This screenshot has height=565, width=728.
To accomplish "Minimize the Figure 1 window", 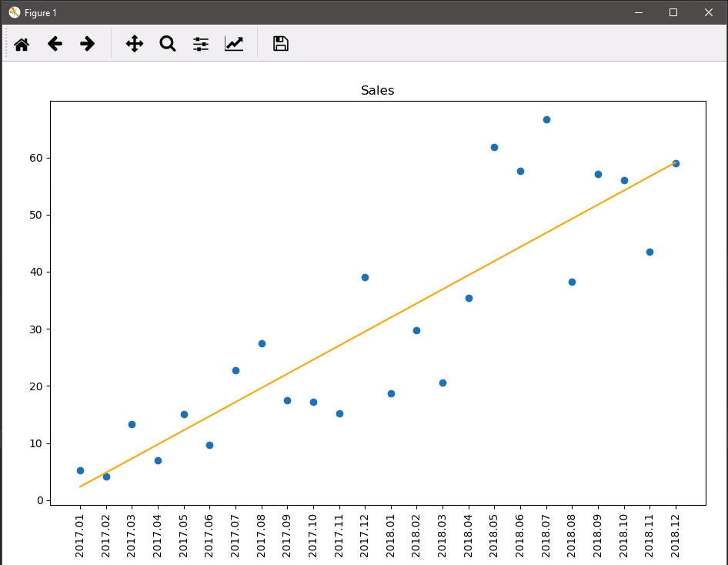I will pyautogui.click(x=639, y=12).
